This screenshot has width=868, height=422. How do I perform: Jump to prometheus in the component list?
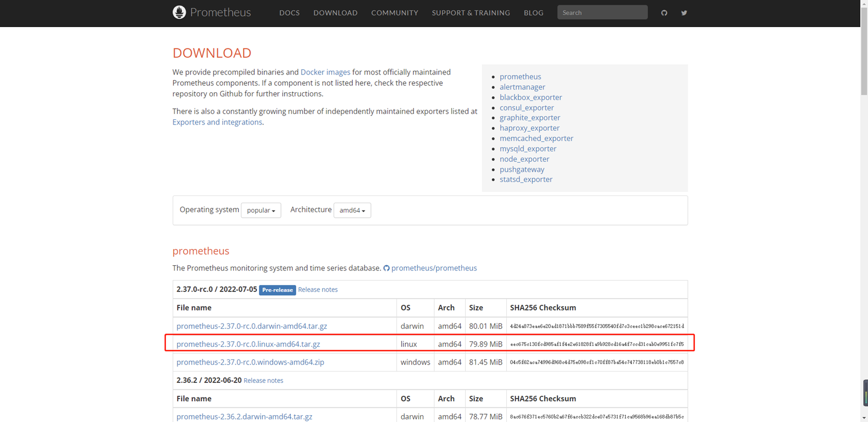pyautogui.click(x=520, y=77)
